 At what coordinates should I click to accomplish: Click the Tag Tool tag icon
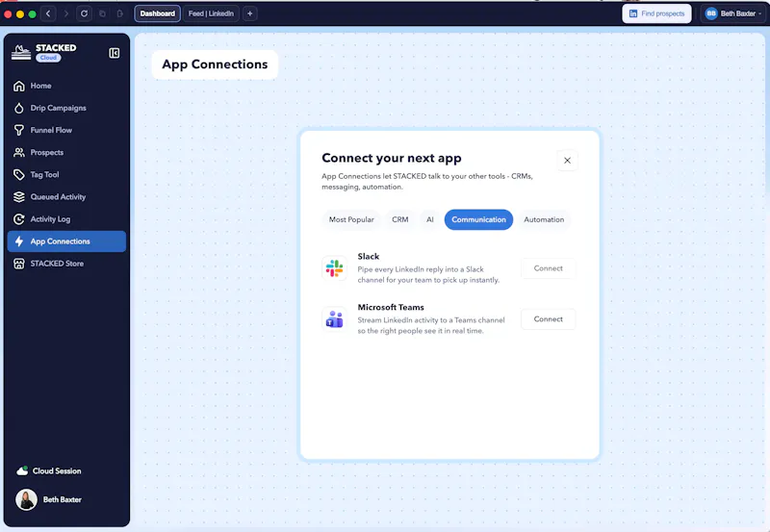pos(18,175)
